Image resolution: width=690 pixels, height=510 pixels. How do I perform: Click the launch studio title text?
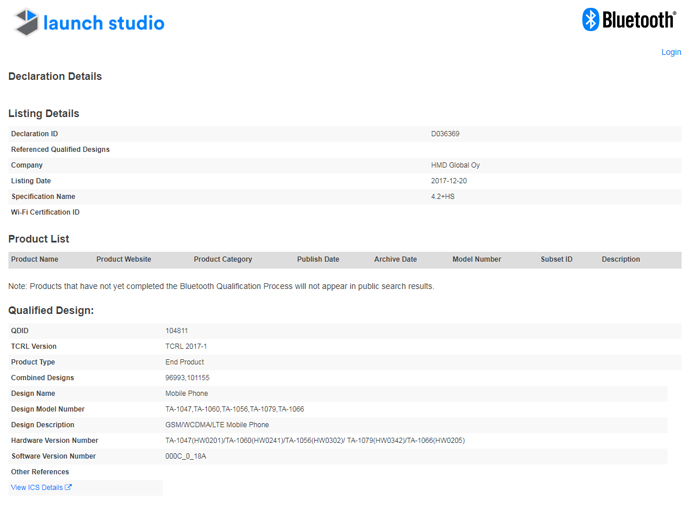[x=104, y=23]
